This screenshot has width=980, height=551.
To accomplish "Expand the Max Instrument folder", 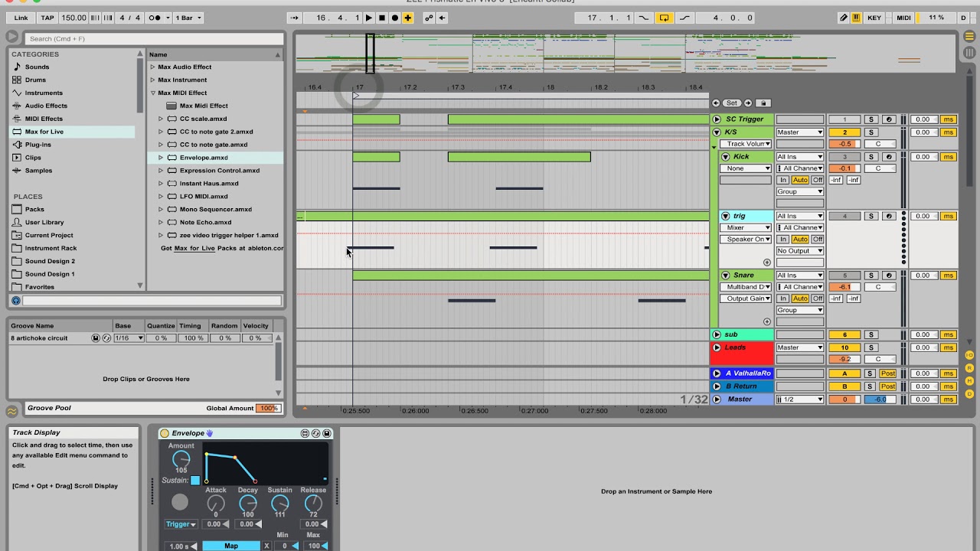I will (x=152, y=80).
